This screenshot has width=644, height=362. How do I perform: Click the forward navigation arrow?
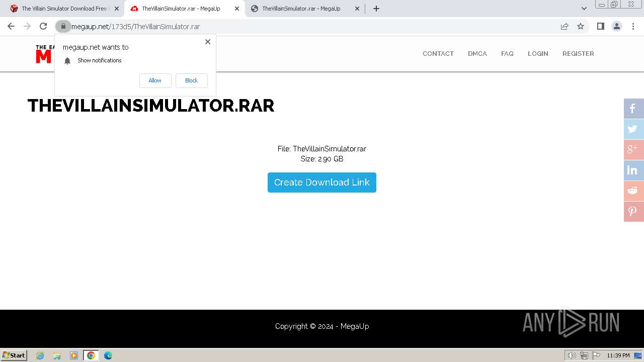tap(27, 26)
